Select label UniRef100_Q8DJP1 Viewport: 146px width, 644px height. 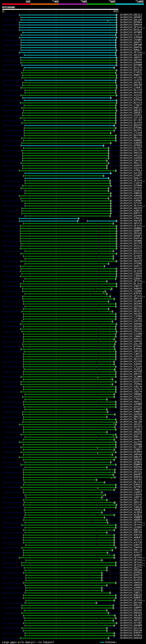point(131,110)
